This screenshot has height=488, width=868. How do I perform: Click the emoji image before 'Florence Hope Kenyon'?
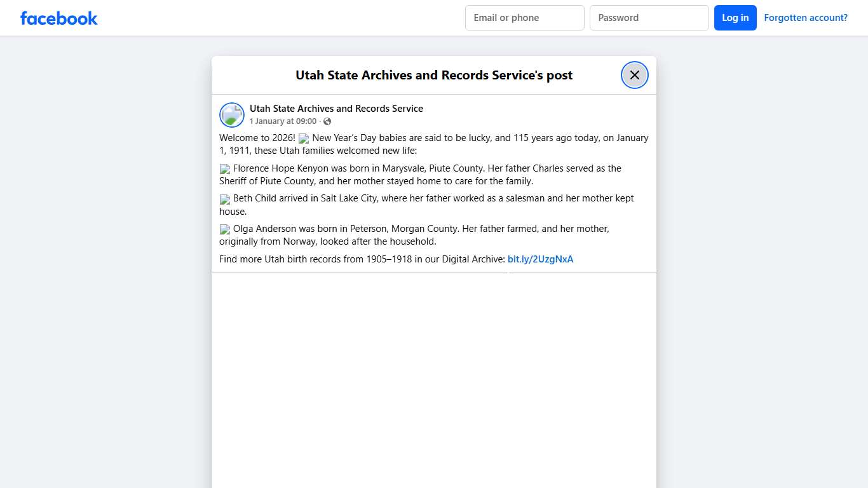(225, 169)
